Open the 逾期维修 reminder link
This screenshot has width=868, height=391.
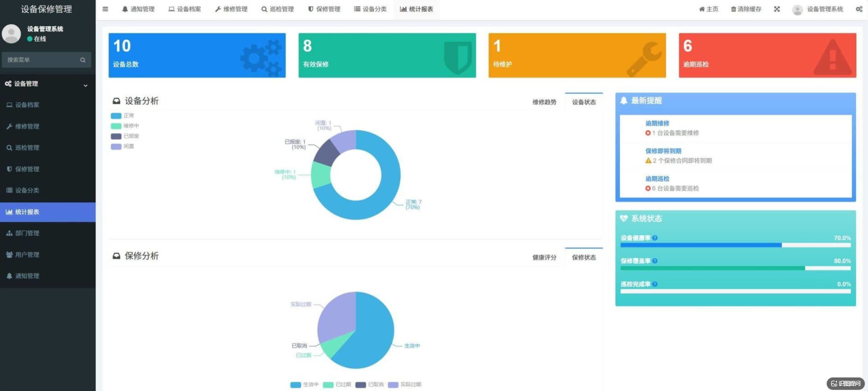coord(657,123)
